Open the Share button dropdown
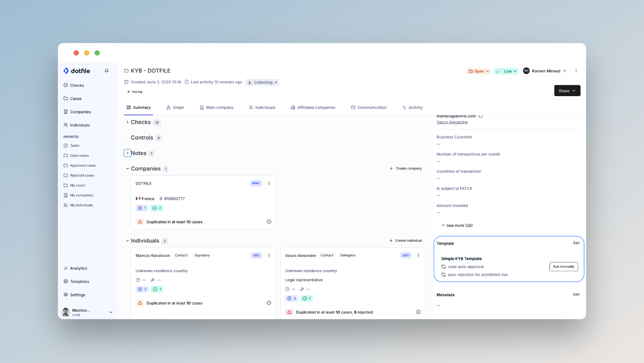 pyautogui.click(x=567, y=91)
